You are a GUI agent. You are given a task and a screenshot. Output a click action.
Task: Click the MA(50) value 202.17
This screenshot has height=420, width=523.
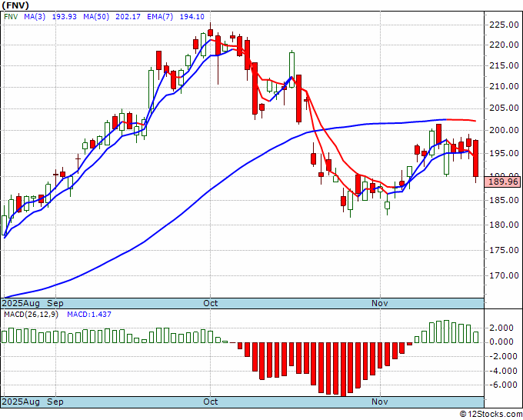pos(128,17)
